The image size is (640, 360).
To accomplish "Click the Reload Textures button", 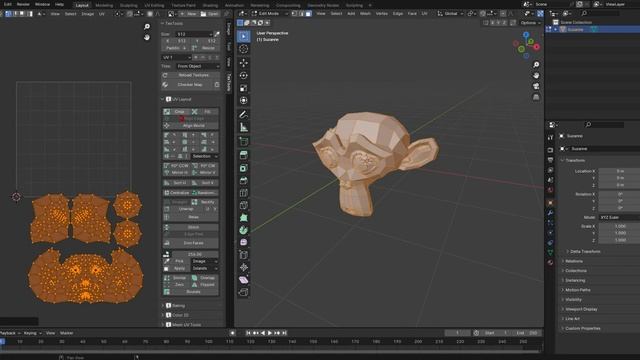I will point(191,76).
